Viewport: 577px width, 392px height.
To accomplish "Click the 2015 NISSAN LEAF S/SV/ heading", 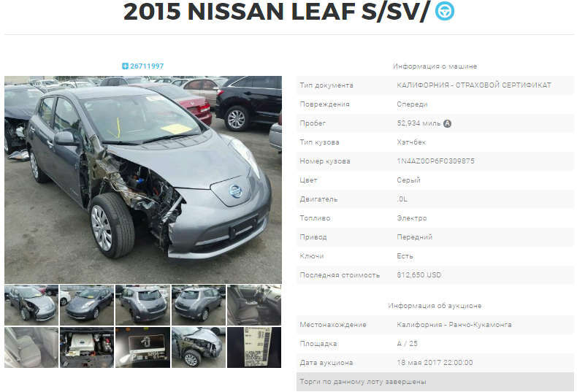I will pyautogui.click(x=276, y=12).
